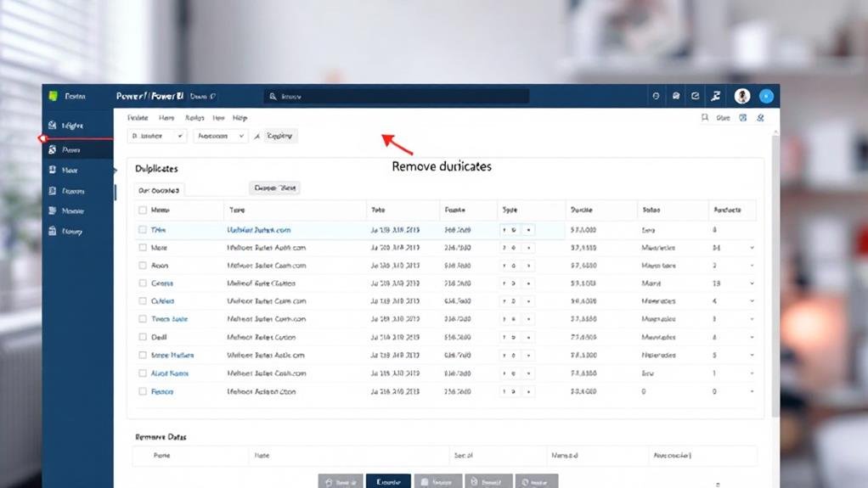Click the first gray button in bottom row
The image size is (868, 488).
tap(341, 481)
